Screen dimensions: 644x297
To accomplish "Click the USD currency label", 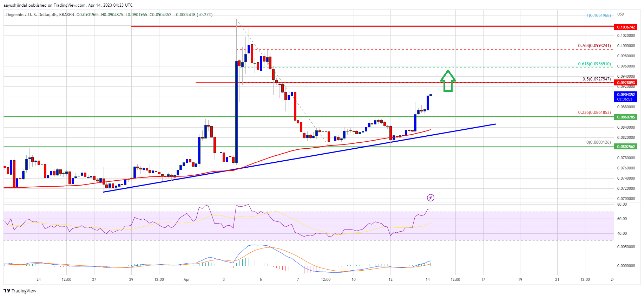I will (621, 14).
